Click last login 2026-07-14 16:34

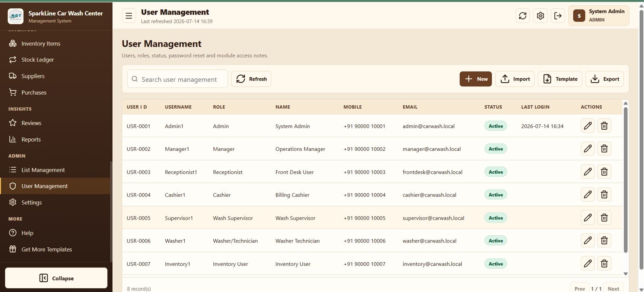(x=542, y=126)
